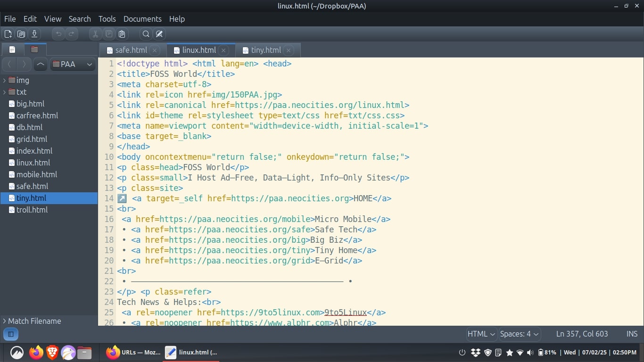Select index.html in the file browser

click(34, 151)
